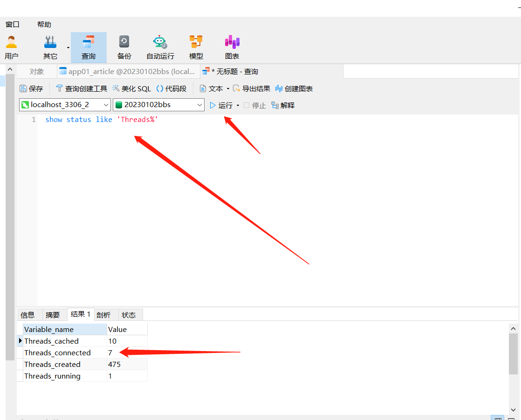Open the 图表 (Charts) tool
Screen dimensions: 521x420
pyautogui.click(x=232, y=47)
